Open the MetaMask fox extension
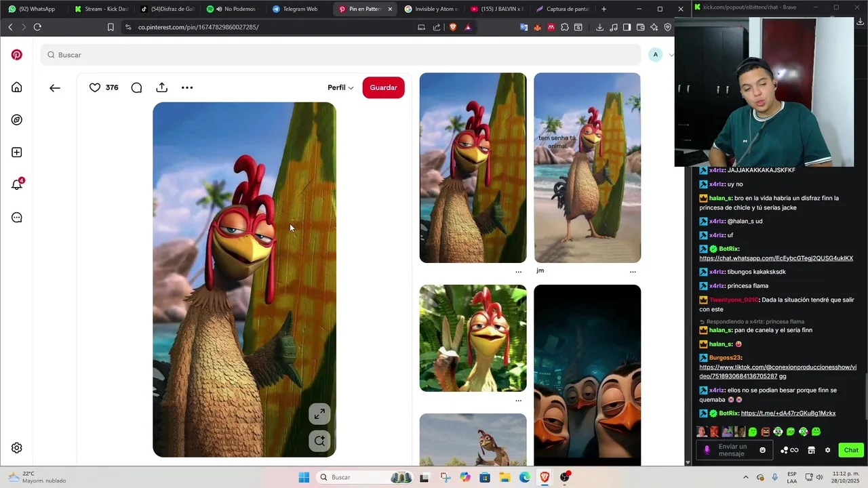 tap(538, 27)
